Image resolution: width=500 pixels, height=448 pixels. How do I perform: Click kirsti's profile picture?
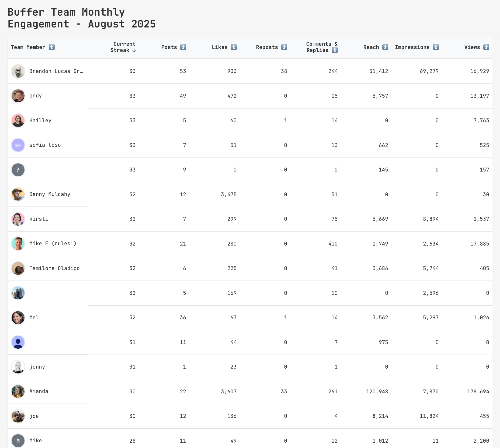[x=18, y=219]
